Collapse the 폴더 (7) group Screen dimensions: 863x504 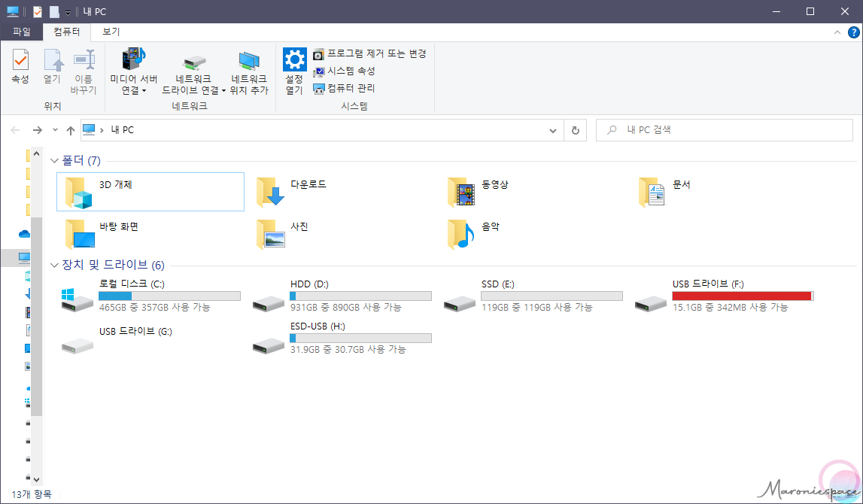[54, 161]
